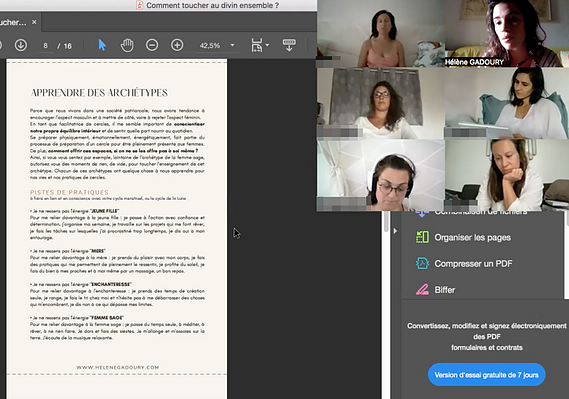The image size is (569, 399).
Task: Open the 42,5% zoom level dropdown
Action: [x=233, y=45]
